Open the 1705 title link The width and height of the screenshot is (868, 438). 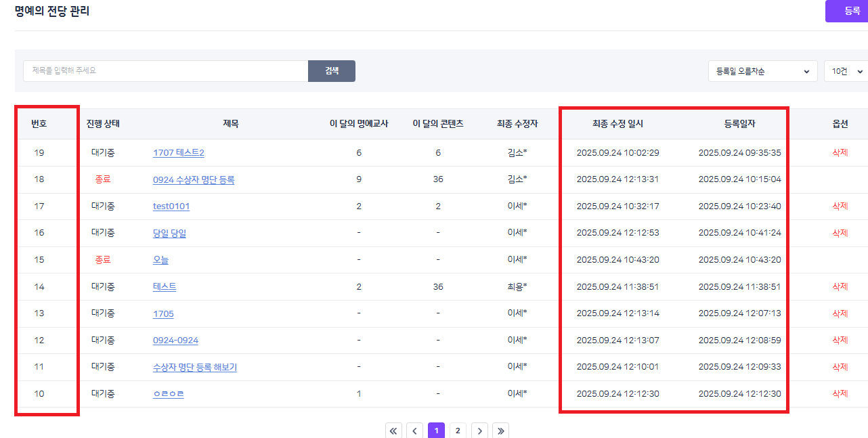[163, 313]
